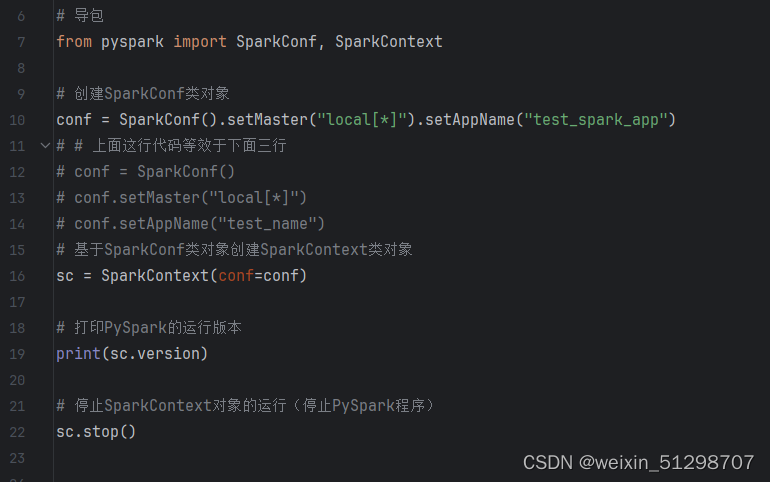The width and height of the screenshot is (770, 482).
Task: Click the "local[*]" string on line 10
Action: [x=362, y=120]
